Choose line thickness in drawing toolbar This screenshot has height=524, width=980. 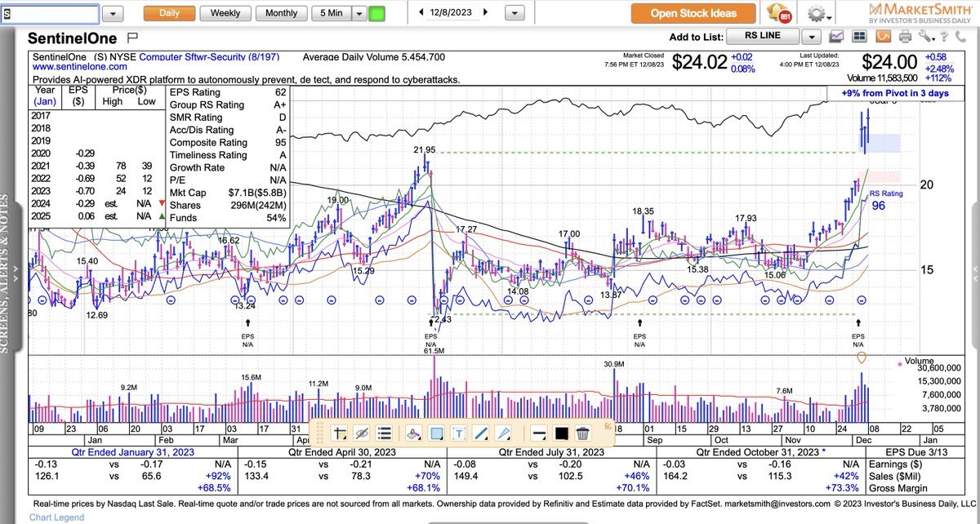pyautogui.click(x=538, y=433)
